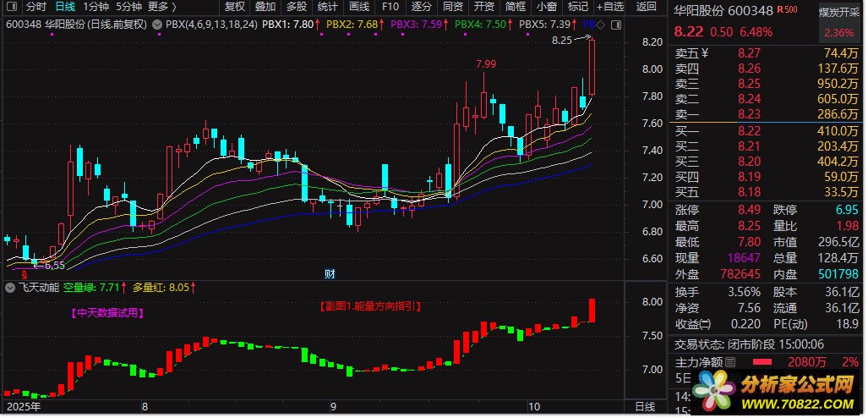Click the 卖一 8.23 ask row

767,115
